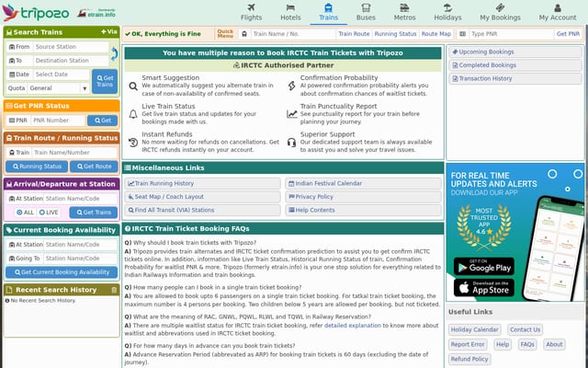Open the Contact Us useful link
The height and width of the screenshot is (368, 588).
[x=525, y=329]
